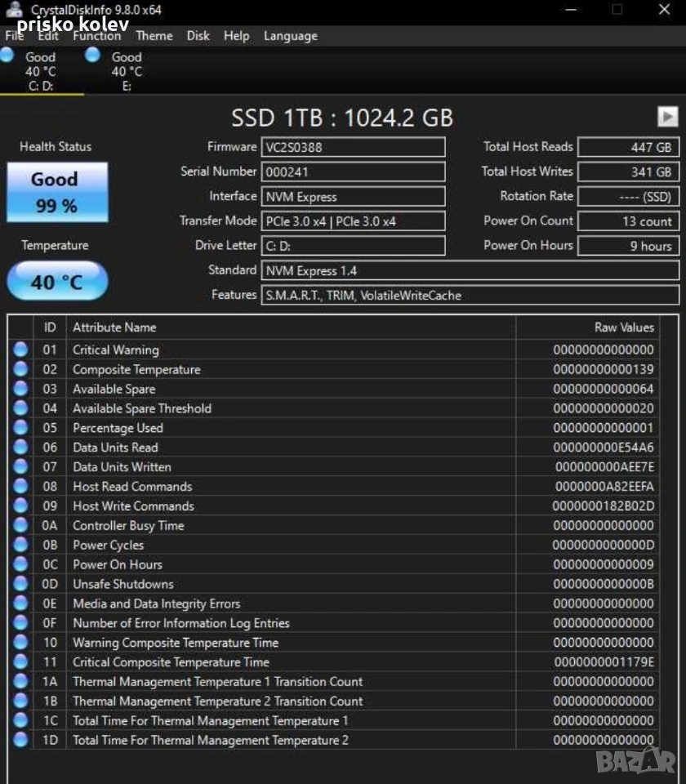Open the Theme menu
The height and width of the screenshot is (784, 686).
pyautogui.click(x=154, y=36)
